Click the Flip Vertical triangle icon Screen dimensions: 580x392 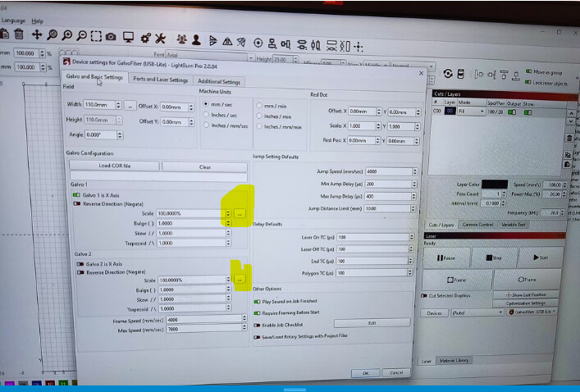point(227,41)
